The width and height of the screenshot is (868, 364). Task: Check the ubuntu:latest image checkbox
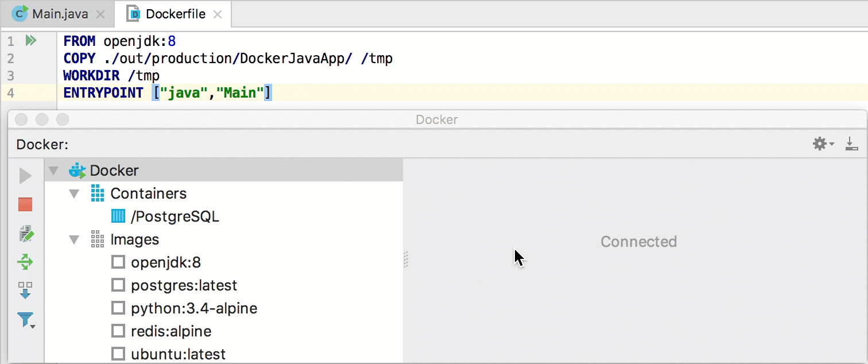click(118, 354)
